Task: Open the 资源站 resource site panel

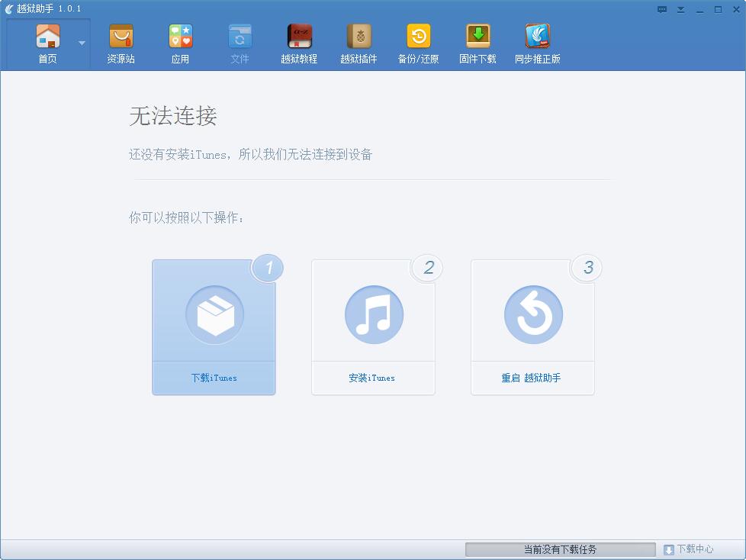Action: coord(121,42)
